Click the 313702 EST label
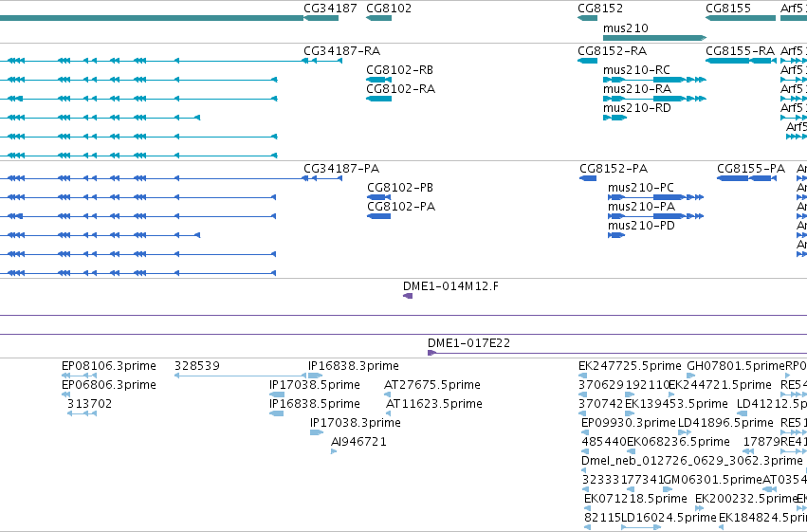The image size is (807, 532). [x=89, y=404]
